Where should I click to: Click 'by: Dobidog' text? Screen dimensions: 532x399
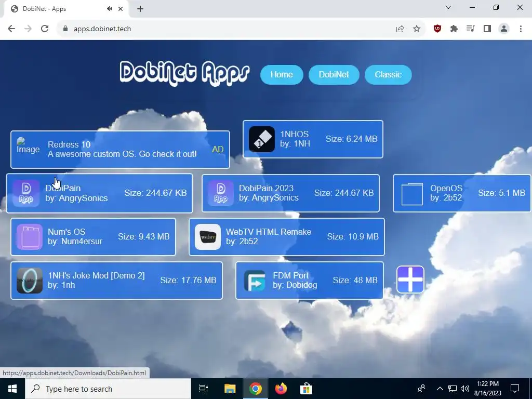(295, 285)
